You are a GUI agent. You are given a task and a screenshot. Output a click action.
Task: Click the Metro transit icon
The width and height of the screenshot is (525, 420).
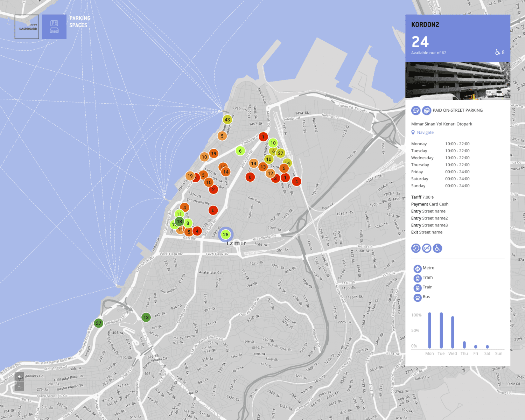418,268
